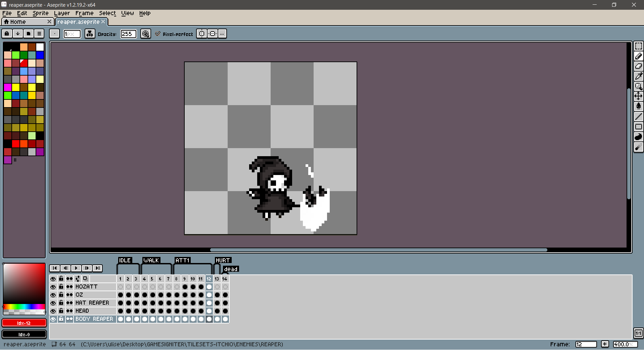Image resolution: width=644 pixels, height=350 pixels.
Task: Open the Sprite menu
Action: [x=40, y=13]
